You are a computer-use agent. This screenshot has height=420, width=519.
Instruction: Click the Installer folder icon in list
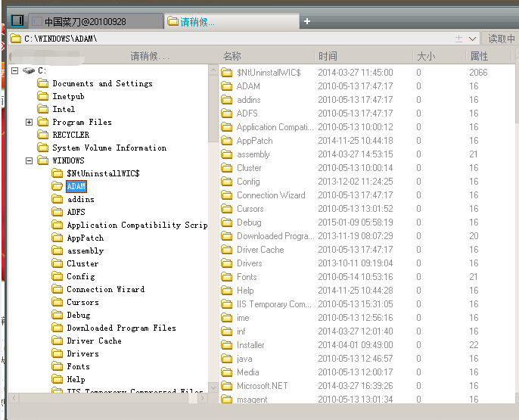point(227,345)
